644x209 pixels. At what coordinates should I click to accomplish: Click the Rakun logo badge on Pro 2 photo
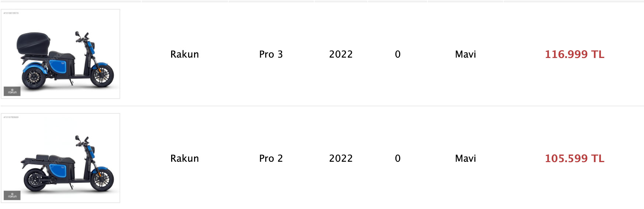click(x=12, y=195)
